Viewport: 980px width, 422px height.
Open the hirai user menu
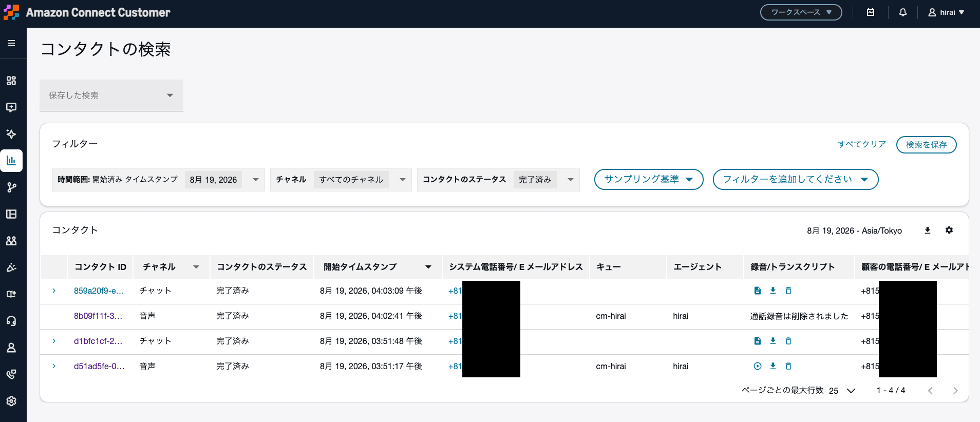946,12
